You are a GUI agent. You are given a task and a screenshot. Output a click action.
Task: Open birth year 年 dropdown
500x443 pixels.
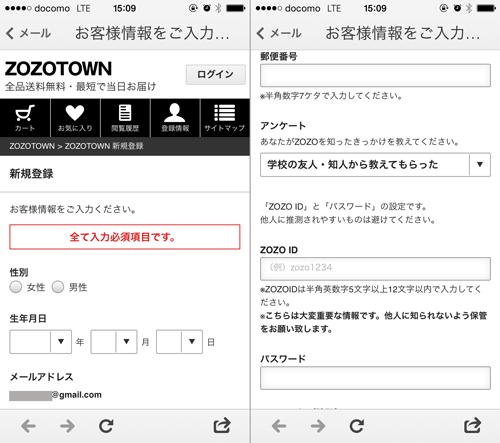point(41,342)
